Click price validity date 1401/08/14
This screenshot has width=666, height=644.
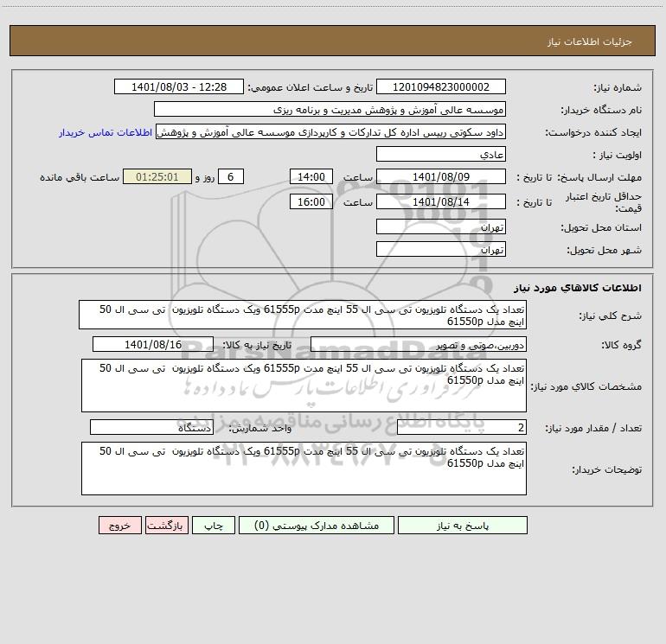tap(441, 201)
